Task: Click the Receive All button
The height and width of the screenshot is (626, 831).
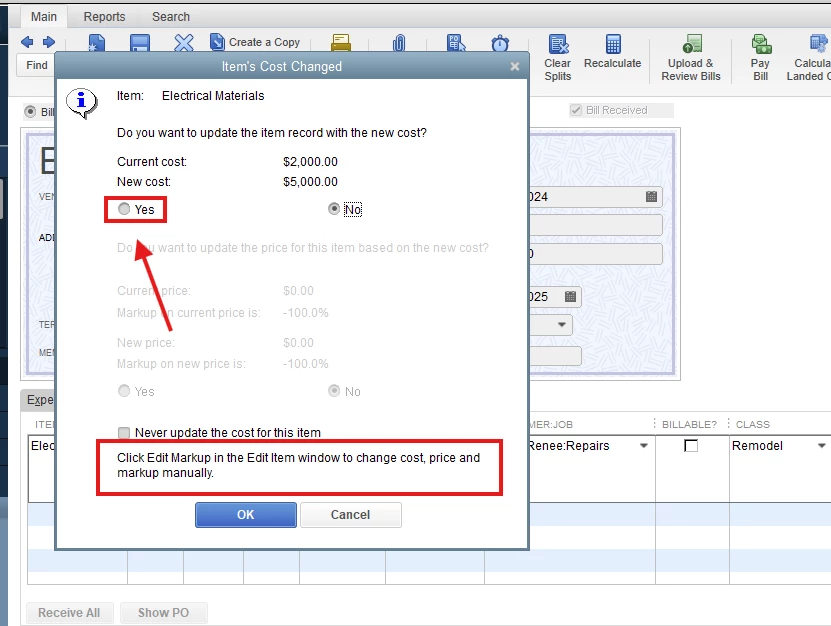Action: point(69,613)
